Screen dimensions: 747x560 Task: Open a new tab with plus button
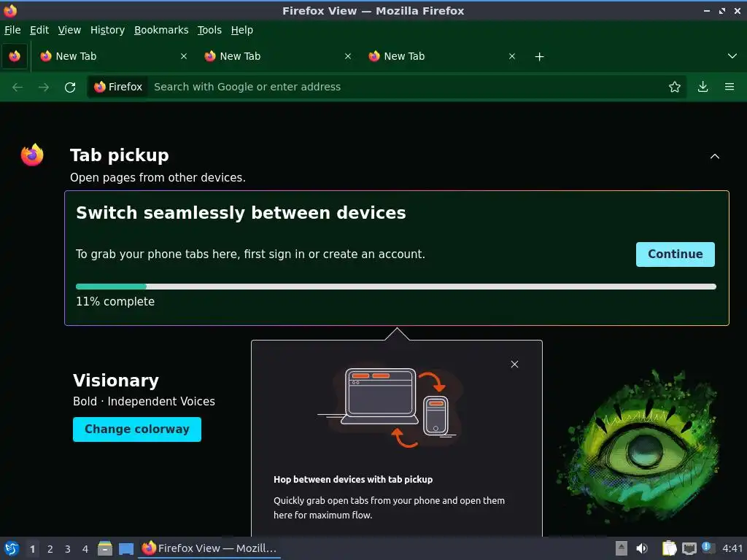[539, 57]
